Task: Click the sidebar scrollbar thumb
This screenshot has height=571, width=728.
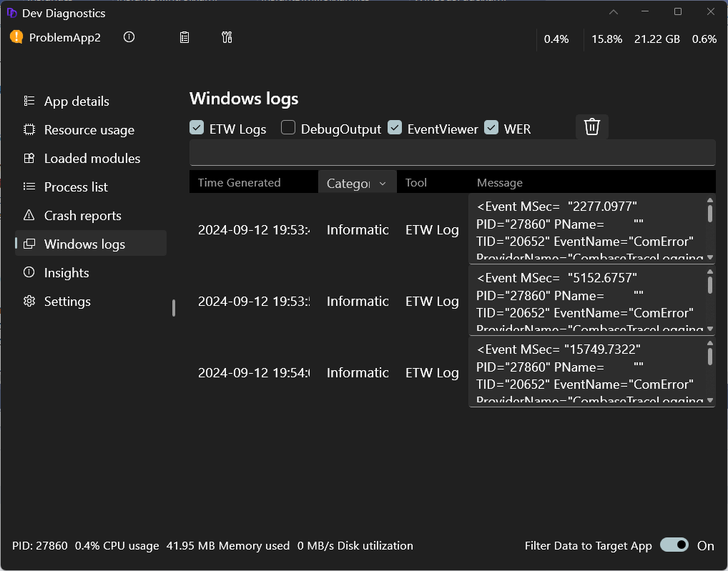Action: [174, 308]
